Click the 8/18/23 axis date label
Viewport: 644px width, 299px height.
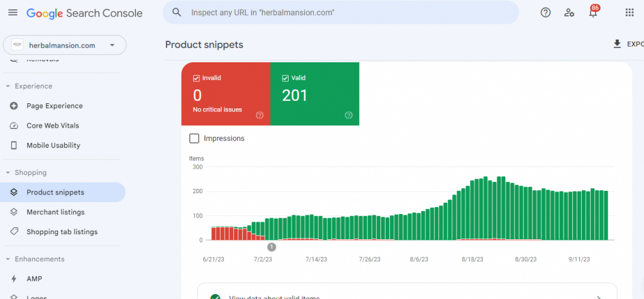pos(472,259)
